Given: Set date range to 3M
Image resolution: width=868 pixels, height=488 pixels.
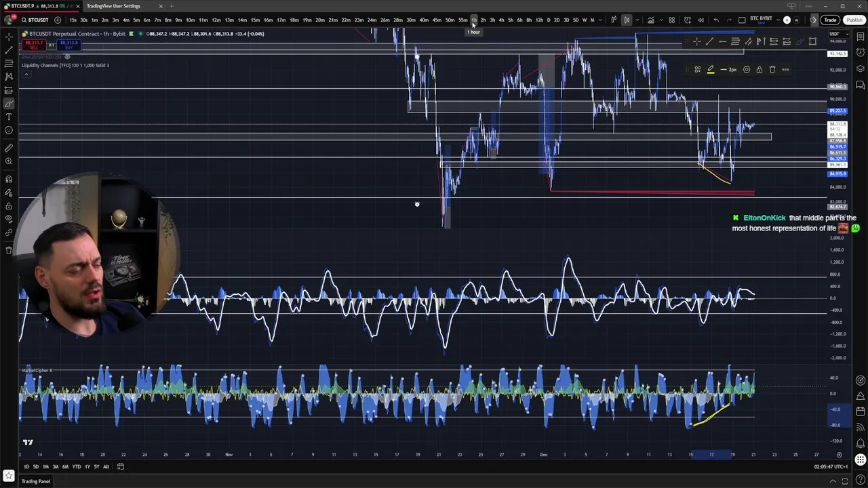Looking at the screenshot, I should [x=56, y=466].
